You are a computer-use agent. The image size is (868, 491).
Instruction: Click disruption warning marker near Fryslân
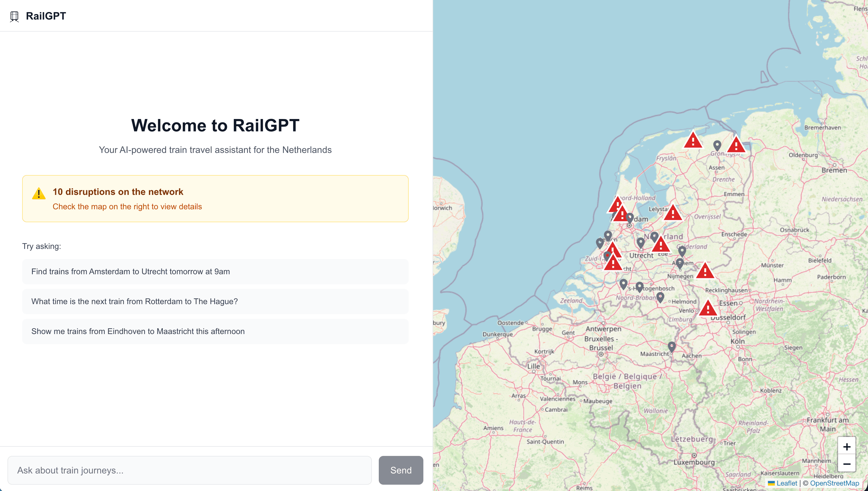point(693,141)
